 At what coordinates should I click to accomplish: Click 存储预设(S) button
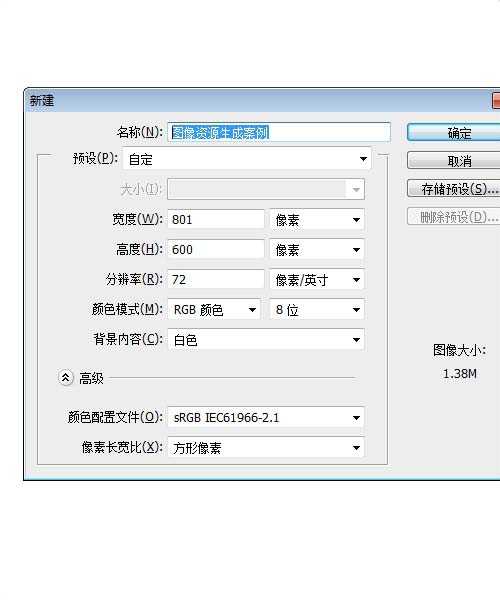pos(454,188)
